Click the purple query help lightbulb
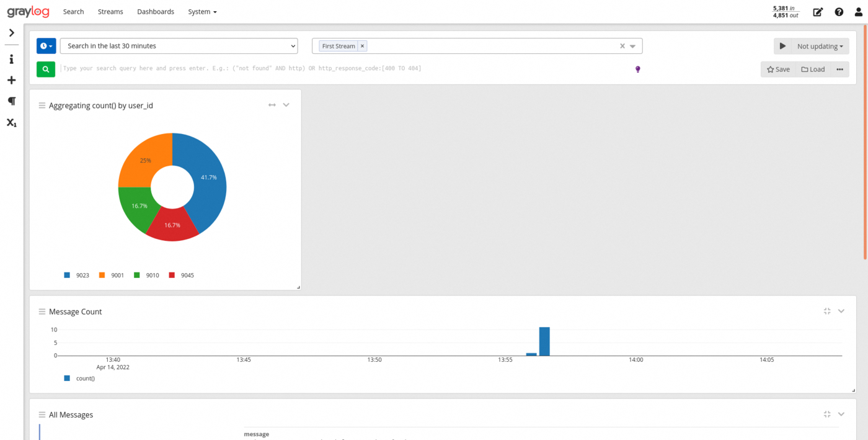868x440 pixels. [x=637, y=69]
